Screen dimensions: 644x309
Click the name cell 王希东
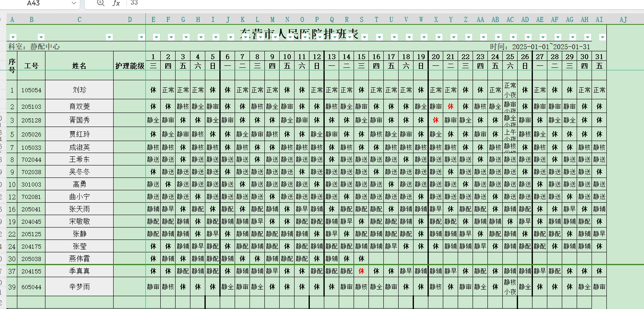pos(79,160)
